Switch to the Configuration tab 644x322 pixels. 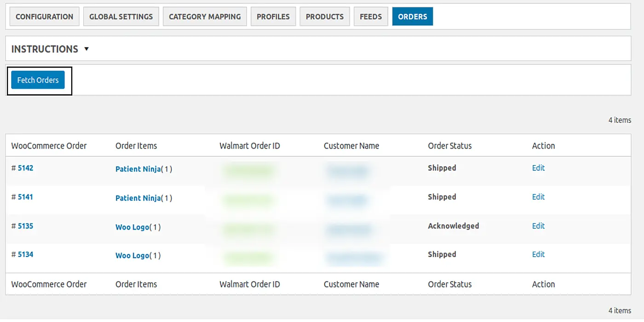pyautogui.click(x=44, y=16)
